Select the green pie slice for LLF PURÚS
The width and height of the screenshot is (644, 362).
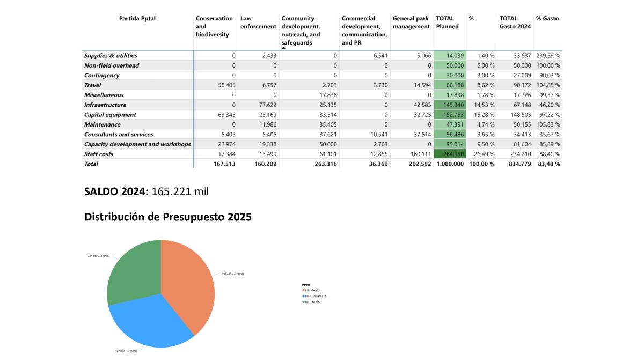click(x=134, y=274)
